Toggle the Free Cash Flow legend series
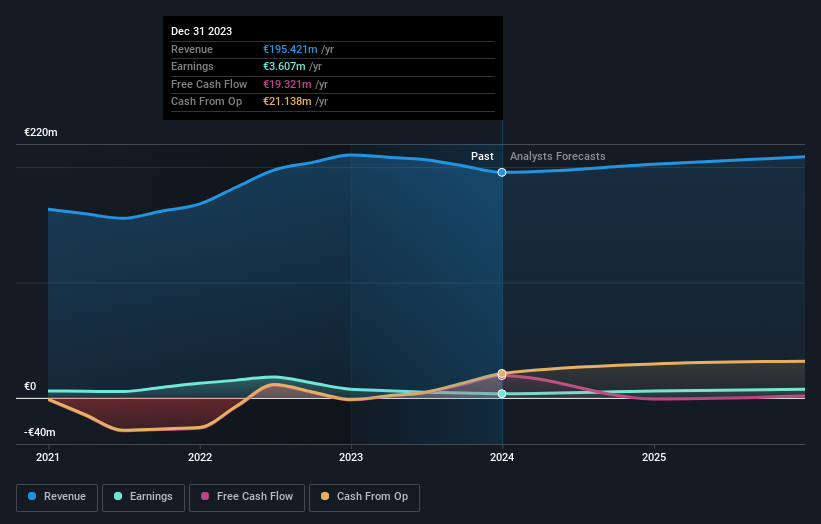Image resolution: width=821 pixels, height=524 pixels. (x=247, y=497)
